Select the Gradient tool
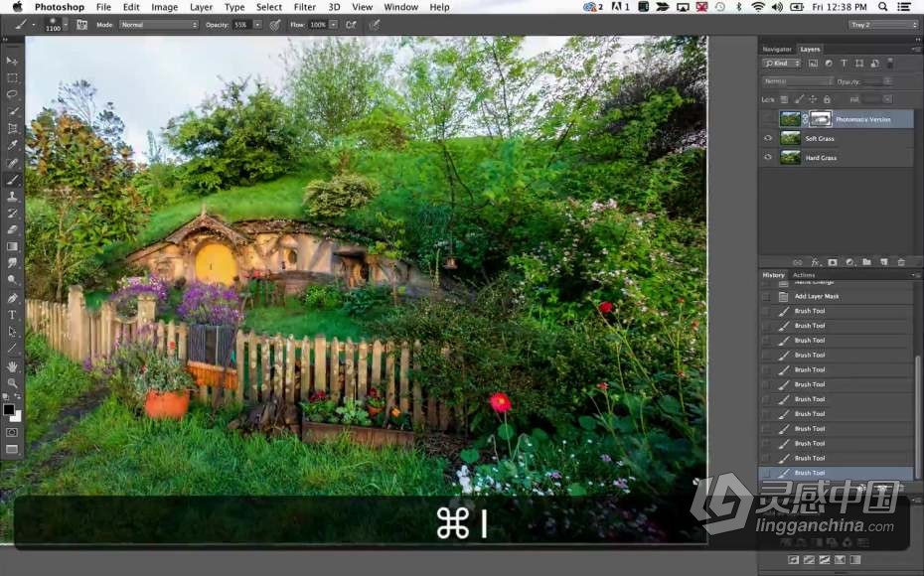Viewport: 924px width, 576px height. (12, 246)
